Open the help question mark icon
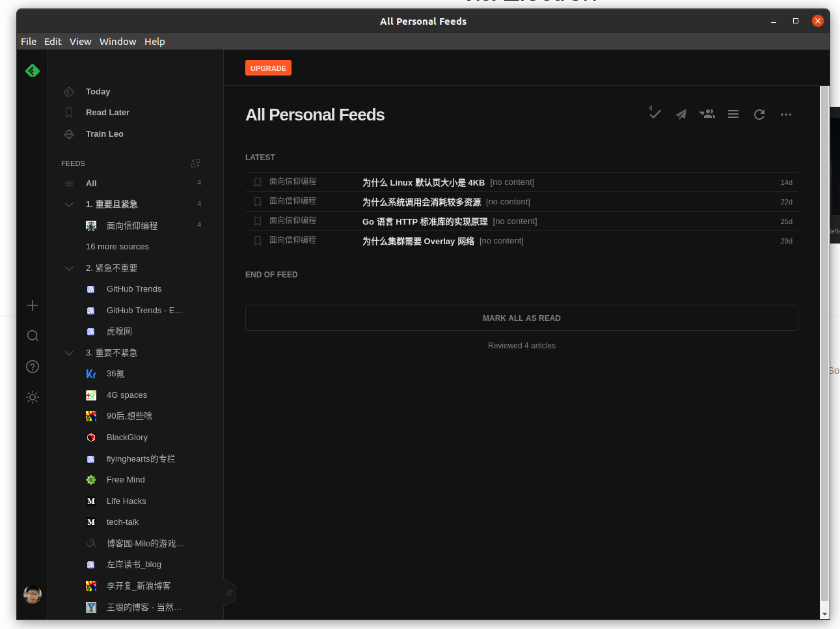Screen dimensions: 840x629 [33, 367]
